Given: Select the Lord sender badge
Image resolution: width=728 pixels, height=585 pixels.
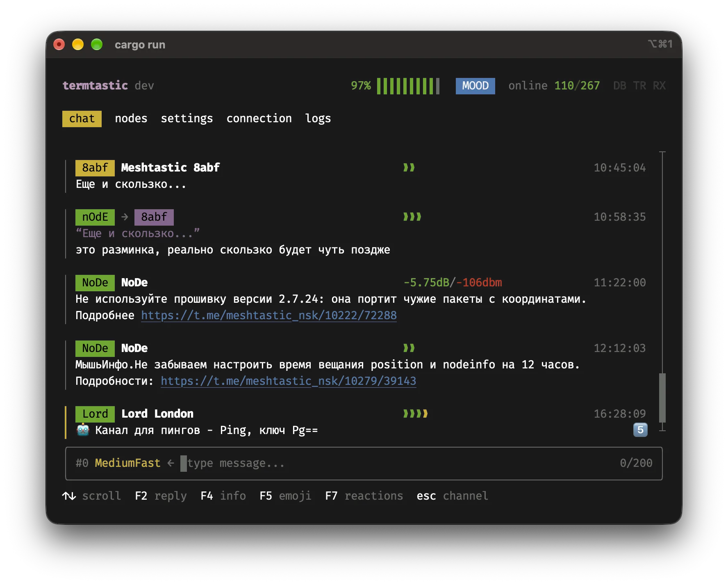Looking at the screenshot, I should 95,414.
